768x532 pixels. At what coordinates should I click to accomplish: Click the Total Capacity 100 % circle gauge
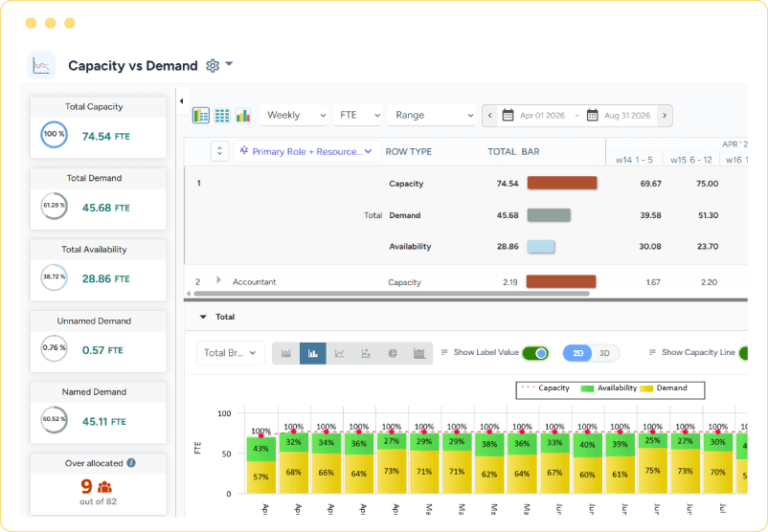(x=54, y=135)
